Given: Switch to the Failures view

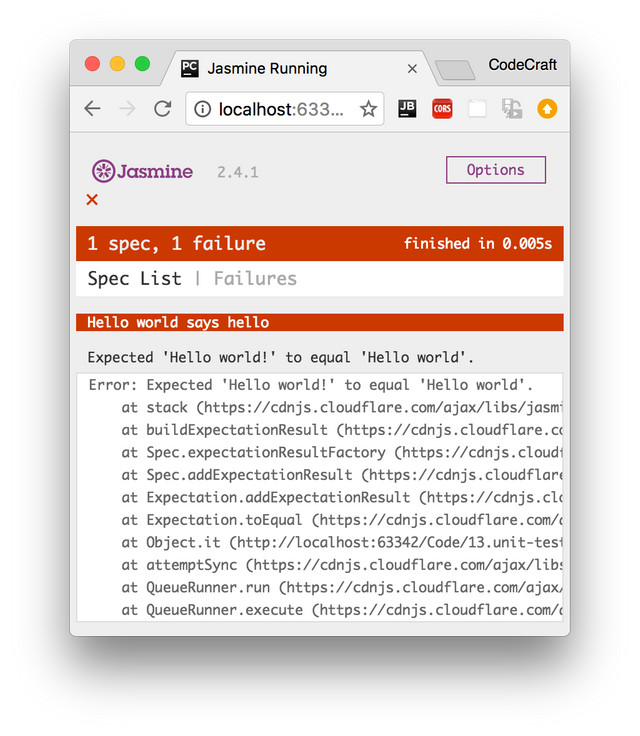Looking at the screenshot, I should click(255, 278).
